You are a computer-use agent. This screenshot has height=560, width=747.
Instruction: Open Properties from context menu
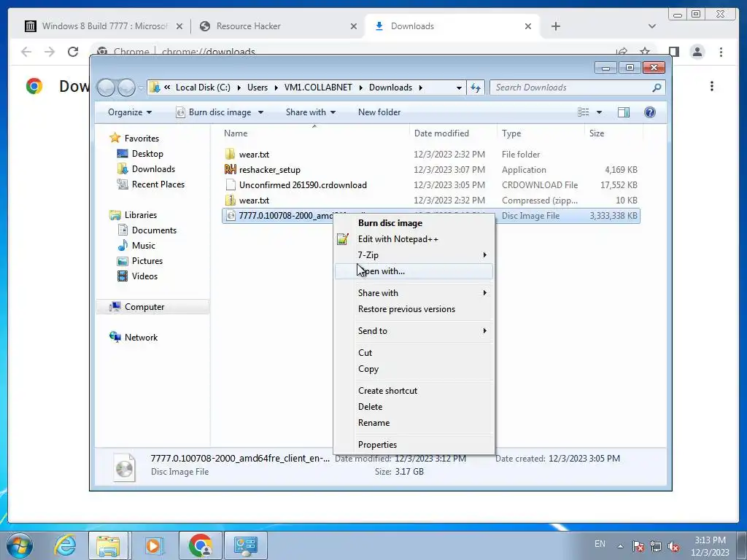click(414, 445)
